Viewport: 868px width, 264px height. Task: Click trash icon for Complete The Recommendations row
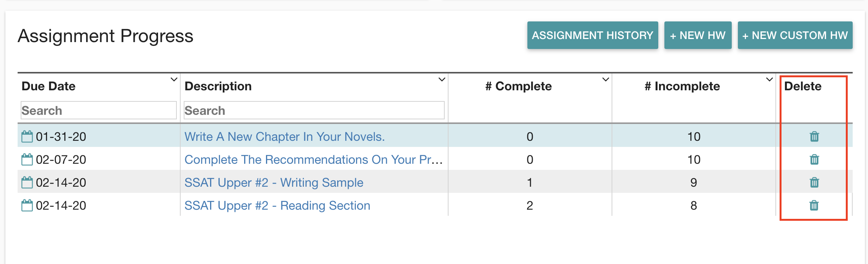tap(814, 159)
